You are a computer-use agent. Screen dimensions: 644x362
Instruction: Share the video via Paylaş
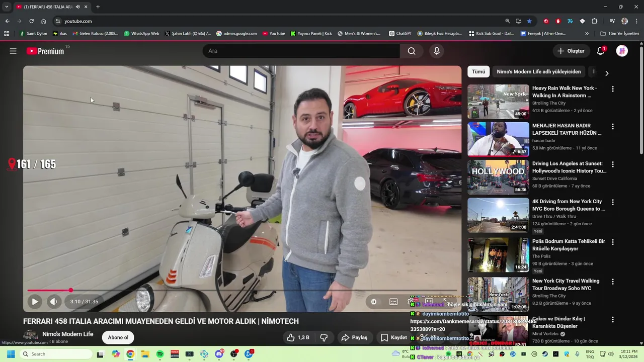click(x=354, y=337)
